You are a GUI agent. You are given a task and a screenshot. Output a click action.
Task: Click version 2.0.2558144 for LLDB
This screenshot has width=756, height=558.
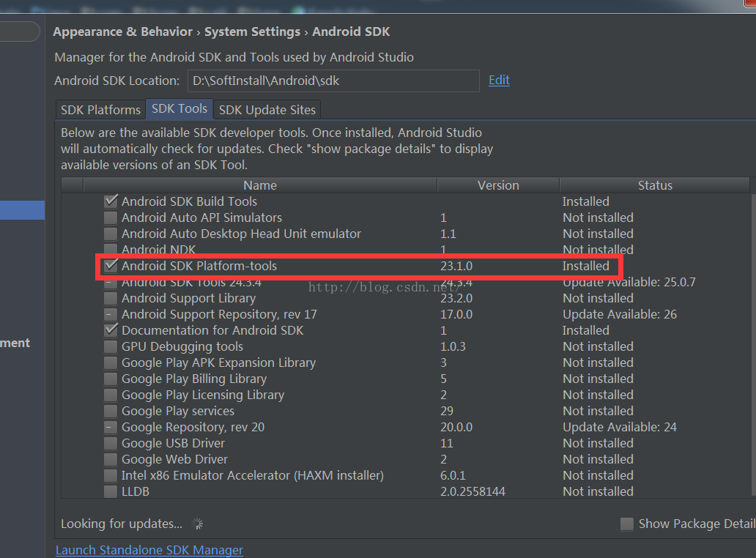coord(472,491)
